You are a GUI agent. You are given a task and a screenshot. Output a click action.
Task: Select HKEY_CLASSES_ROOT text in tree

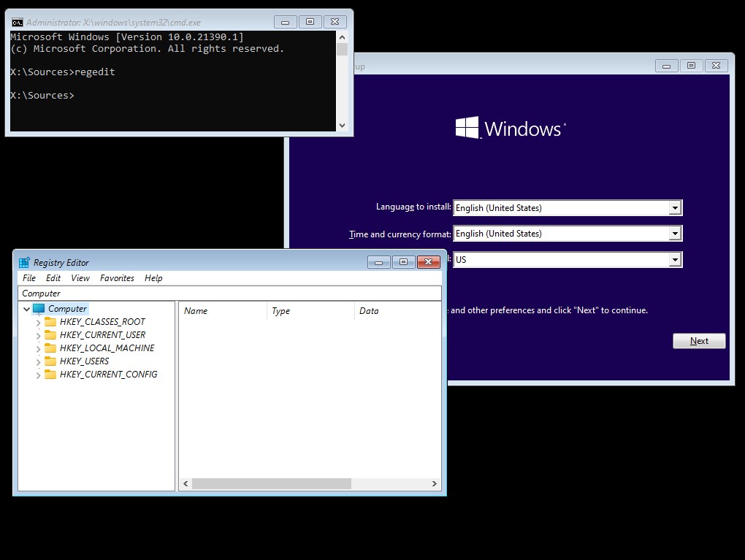coord(103,321)
